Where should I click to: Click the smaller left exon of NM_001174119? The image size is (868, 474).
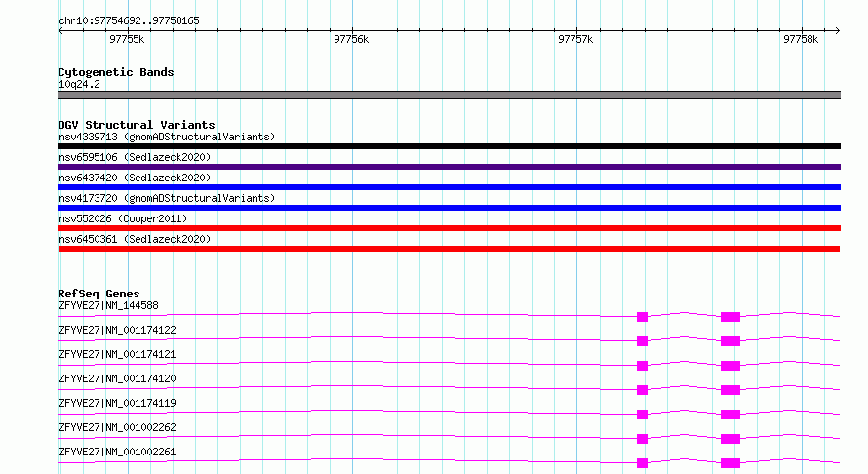pos(642,415)
